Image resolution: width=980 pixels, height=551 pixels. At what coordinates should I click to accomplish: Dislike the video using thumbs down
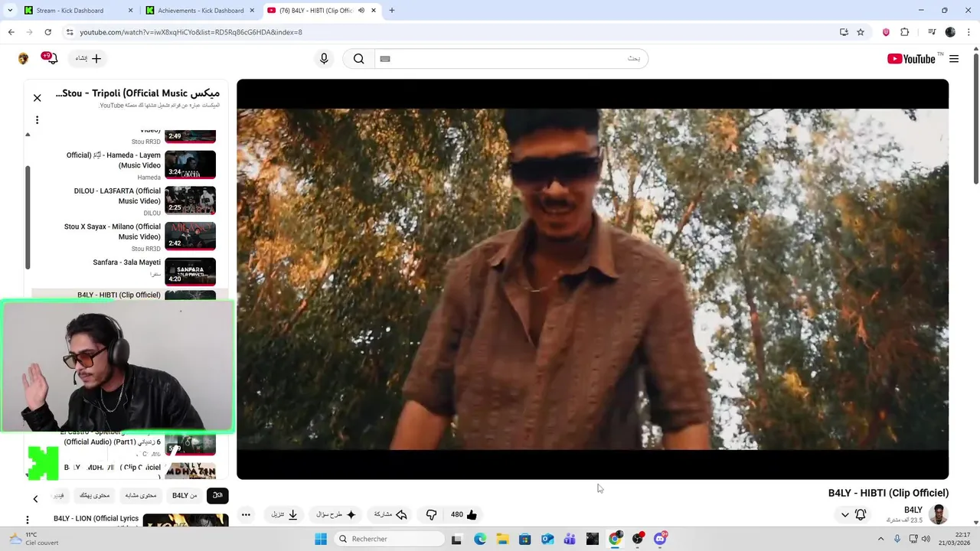click(x=431, y=515)
